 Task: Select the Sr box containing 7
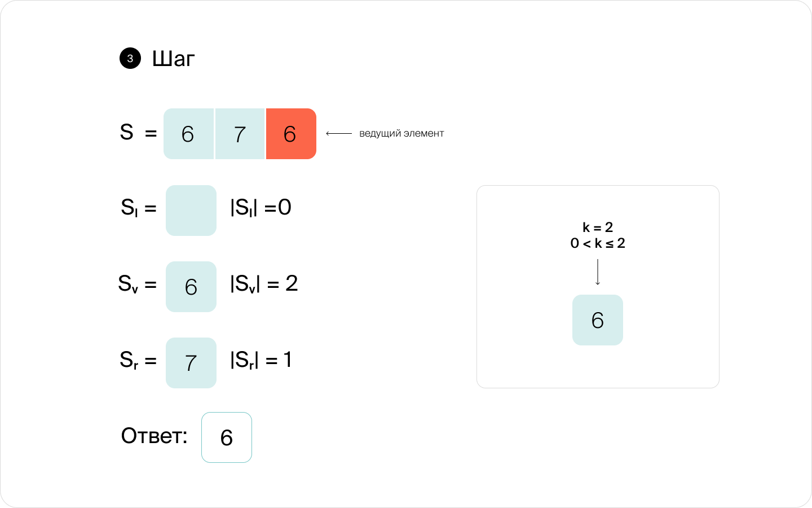pos(191,363)
